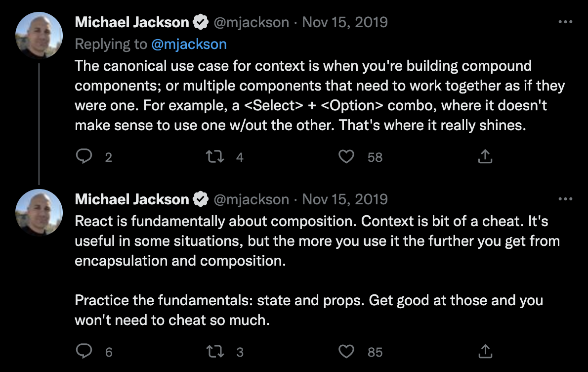The image size is (588, 372).
Task: Retweet the first tweet
Action: [x=213, y=157]
